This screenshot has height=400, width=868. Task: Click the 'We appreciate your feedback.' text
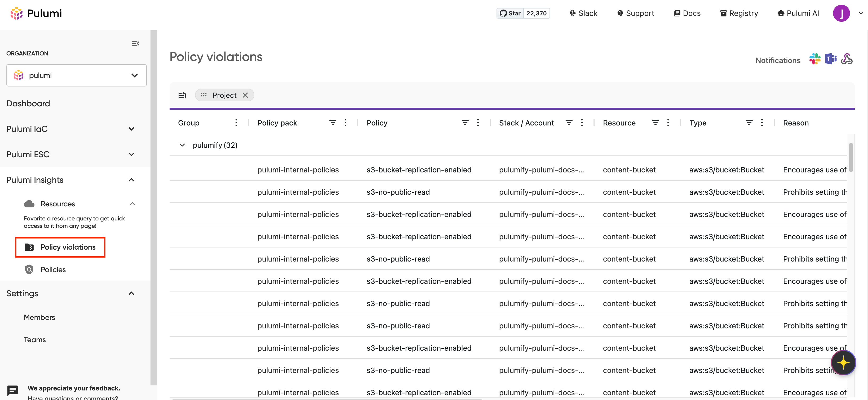[74, 388]
